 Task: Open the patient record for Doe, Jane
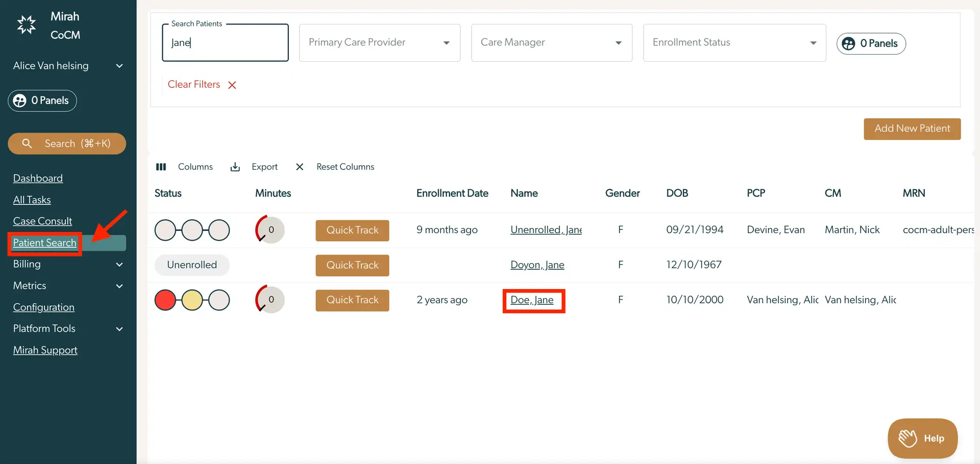(532, 300)
